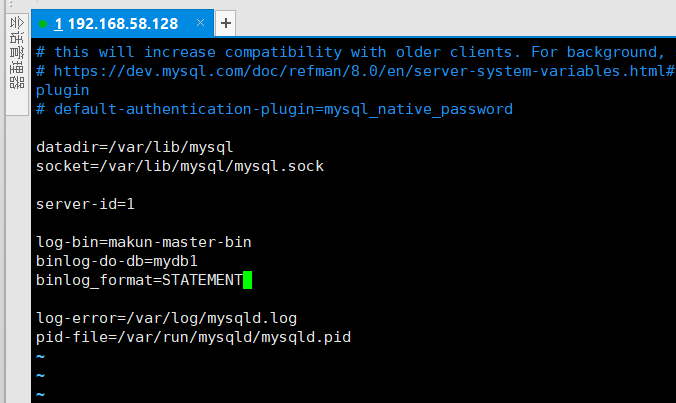This screenshot has width=676, height=403.
Task: Click the first tilde empty-line marker
Action: tap(41, 356)
